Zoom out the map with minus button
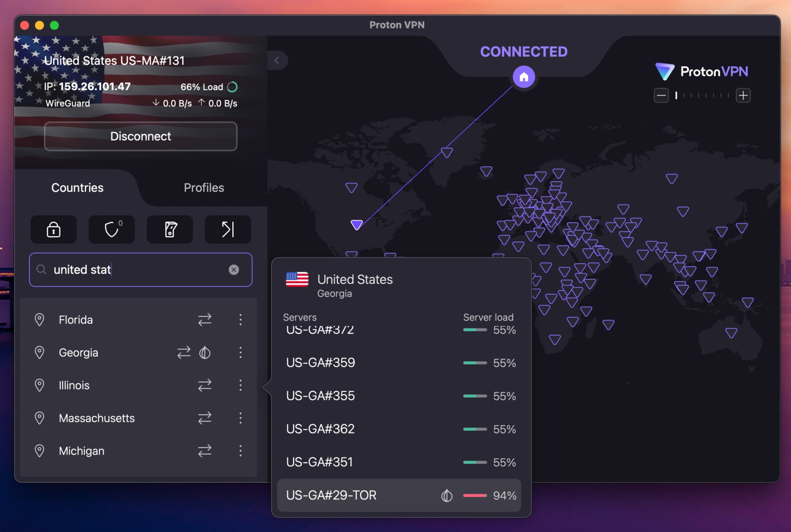Viewport: 791px width, 532px height. tap(661, 96)
